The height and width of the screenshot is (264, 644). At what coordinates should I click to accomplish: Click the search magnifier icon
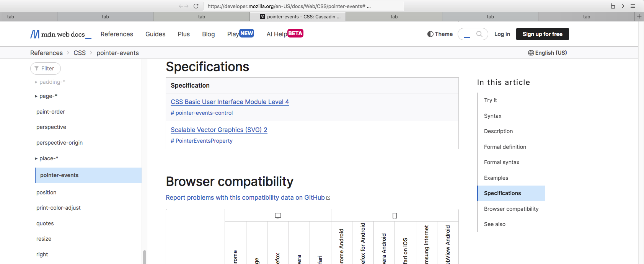click(479, 34)
